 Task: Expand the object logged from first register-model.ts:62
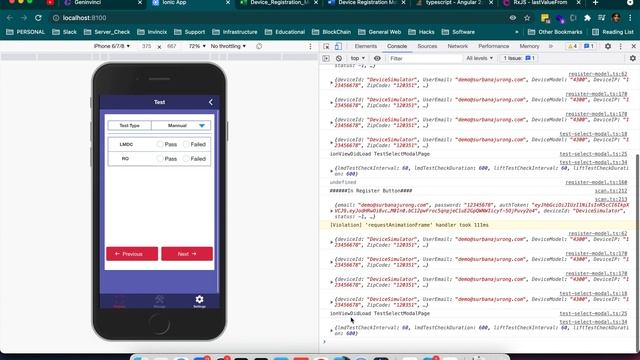tap(331, 82)
